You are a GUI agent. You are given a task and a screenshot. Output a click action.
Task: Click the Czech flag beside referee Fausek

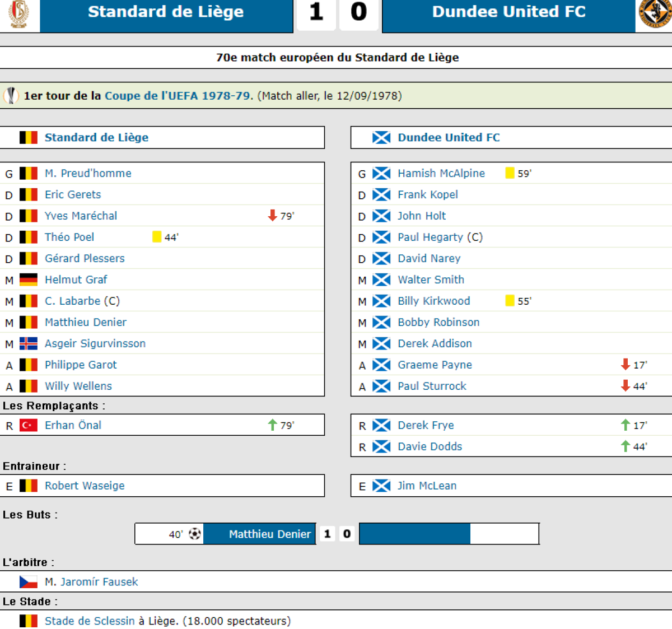(29, 582)
